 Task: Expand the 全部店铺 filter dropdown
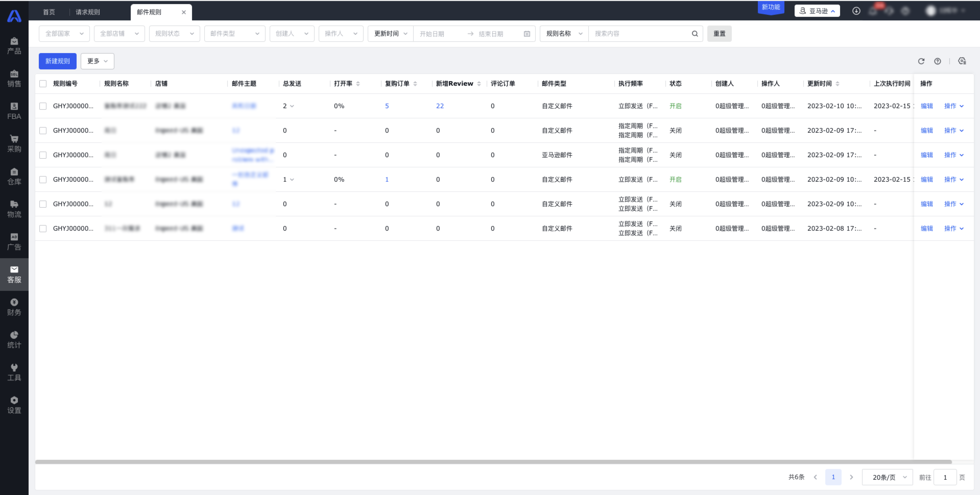click(x=119, y=33)
